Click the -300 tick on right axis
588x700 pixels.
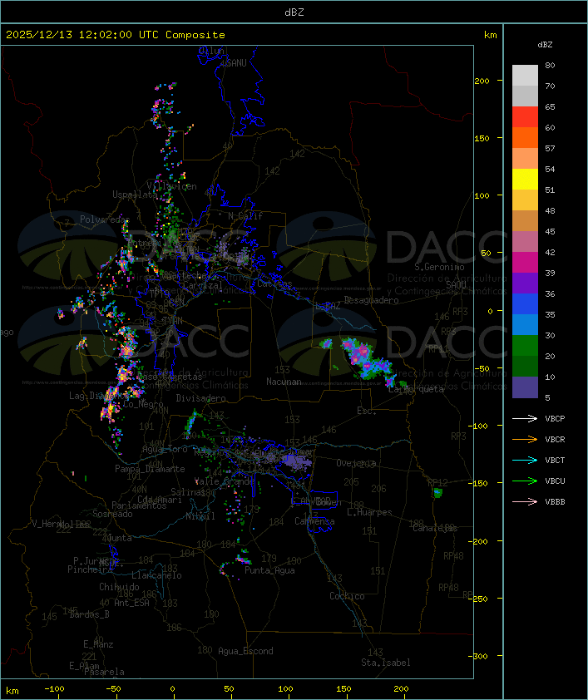tap(478, 656)
